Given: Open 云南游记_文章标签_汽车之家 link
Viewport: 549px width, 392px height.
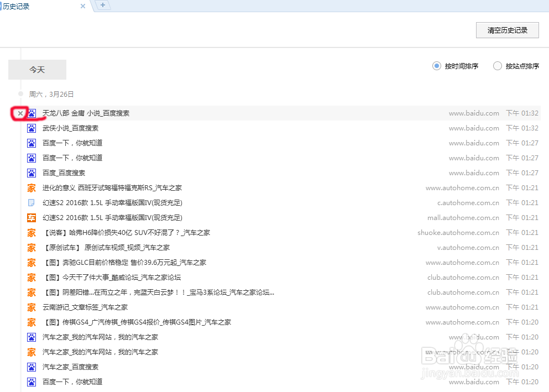Looking at the screenshot, I should [85, 307].
